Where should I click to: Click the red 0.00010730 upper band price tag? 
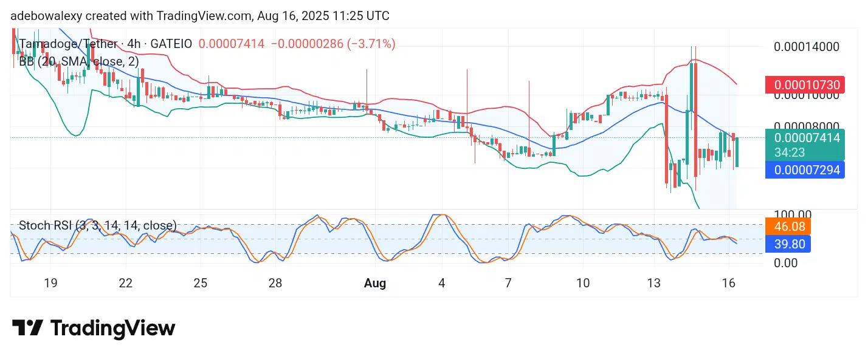click(805, 85)
